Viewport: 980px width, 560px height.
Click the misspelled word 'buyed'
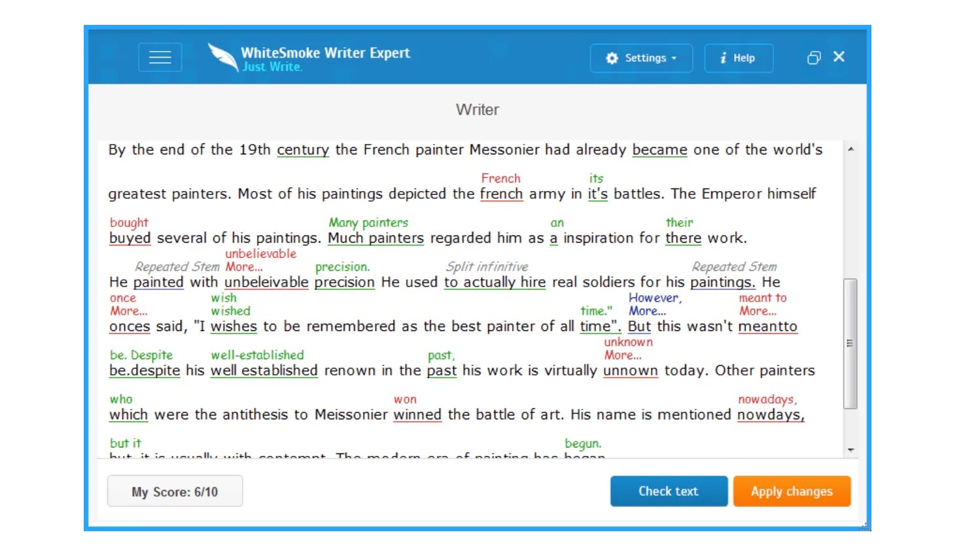130,238
